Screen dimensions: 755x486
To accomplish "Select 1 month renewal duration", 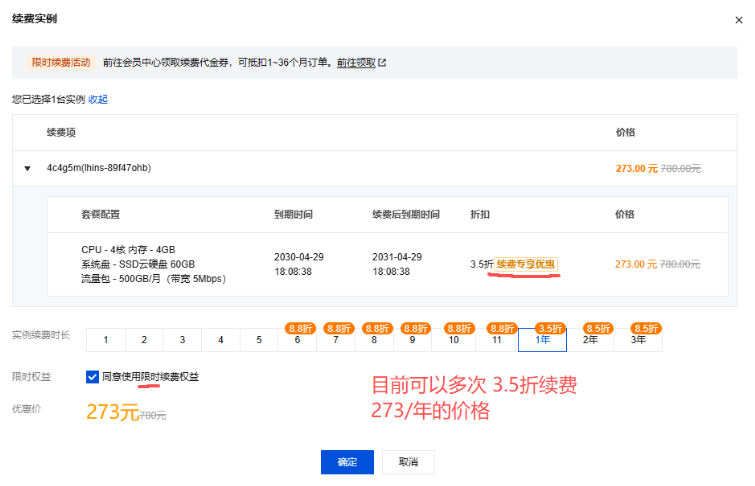I will tap(105, 340).
